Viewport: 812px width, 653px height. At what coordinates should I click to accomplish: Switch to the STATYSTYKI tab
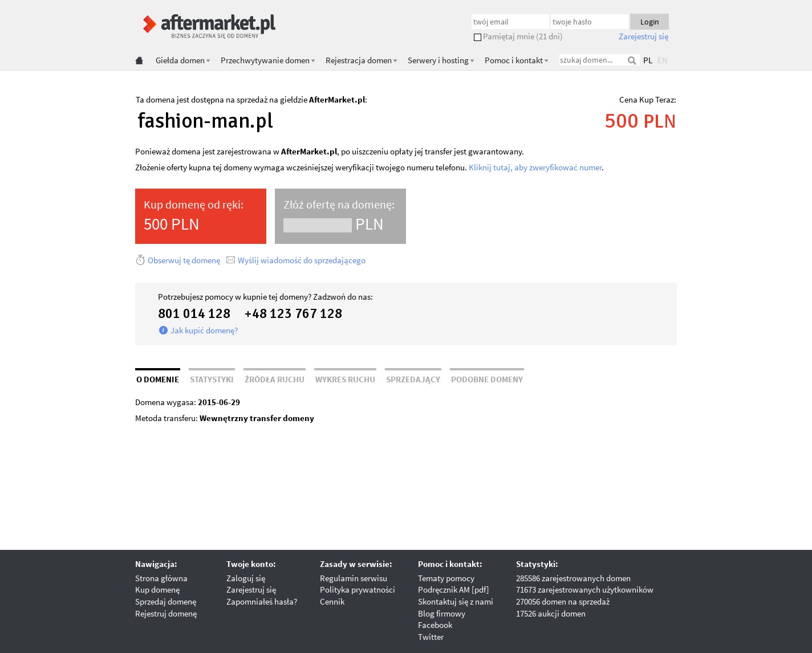tap(212, 379)
